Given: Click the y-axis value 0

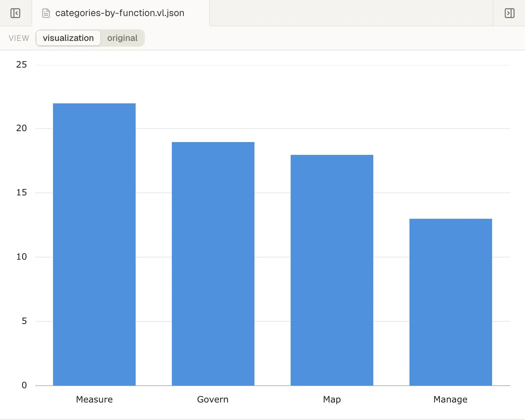Looking at the screenshot, I should coord(24,385).
